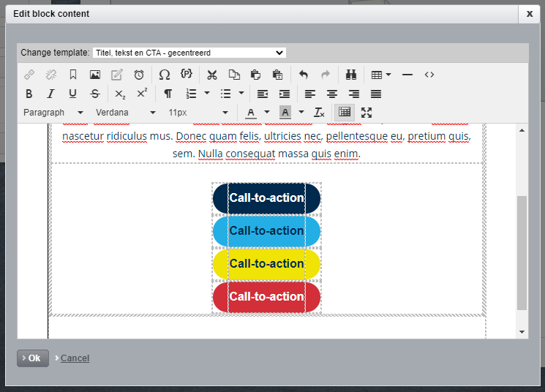Screen dimensions: 545x392
Task: Toggle bold formatting
Action: [x=29, y=94]
